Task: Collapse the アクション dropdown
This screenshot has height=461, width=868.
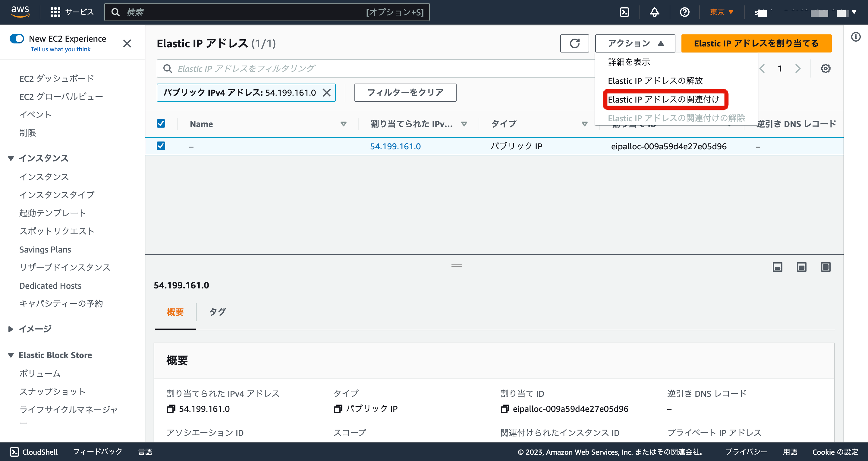Action: point(635,43)
